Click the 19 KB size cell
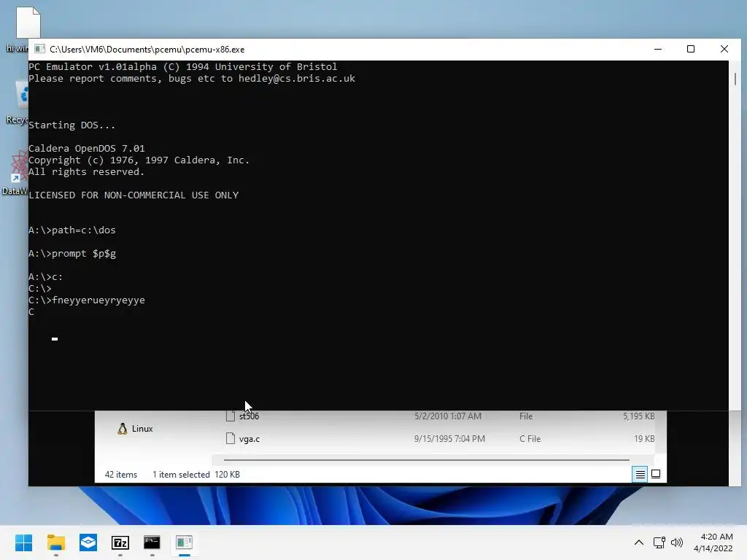747x560 pixels. tap(644, 439)
